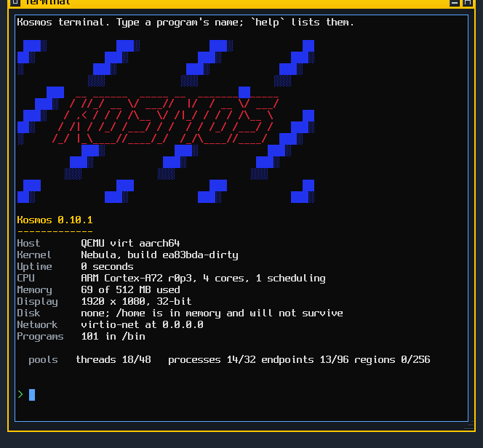Click the 'Kernel' label
Viewport: 483px width, 448px height.
(34, 255)
